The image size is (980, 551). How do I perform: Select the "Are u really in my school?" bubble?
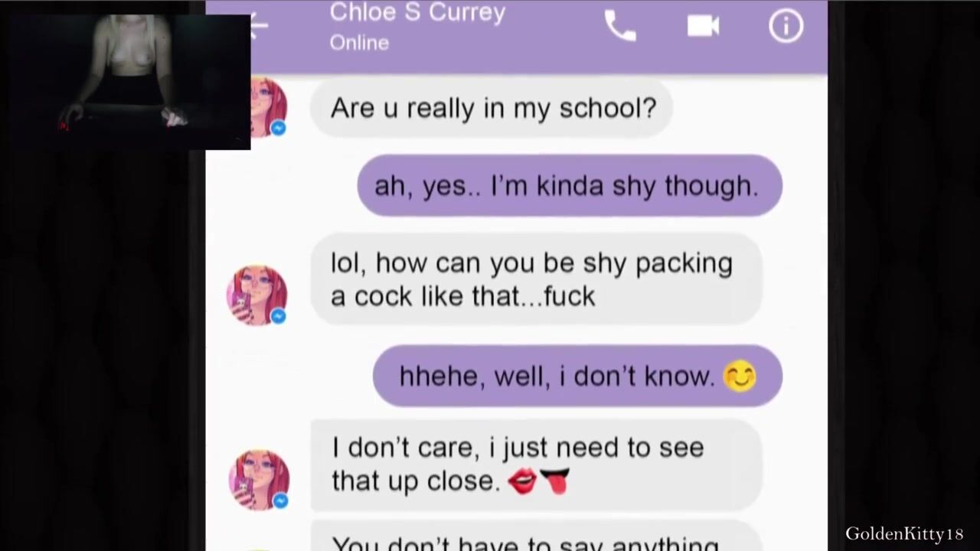[492, 108]
